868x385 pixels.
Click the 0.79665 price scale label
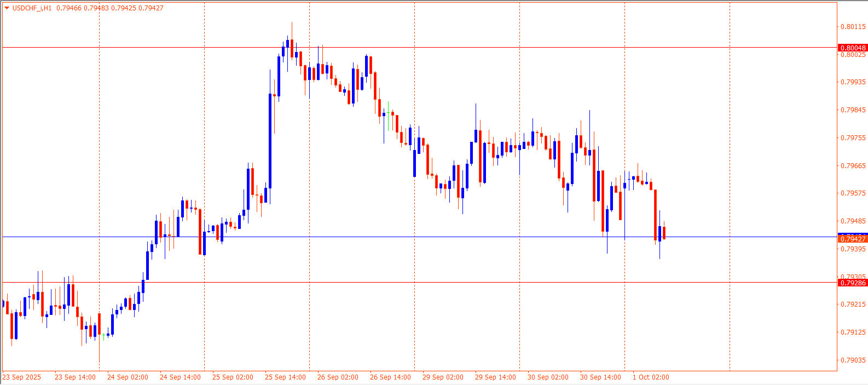click(853, 166)
